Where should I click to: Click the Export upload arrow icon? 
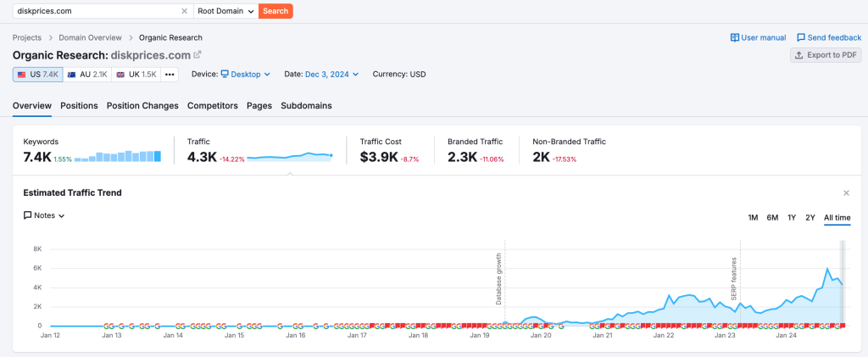(798, 55)
